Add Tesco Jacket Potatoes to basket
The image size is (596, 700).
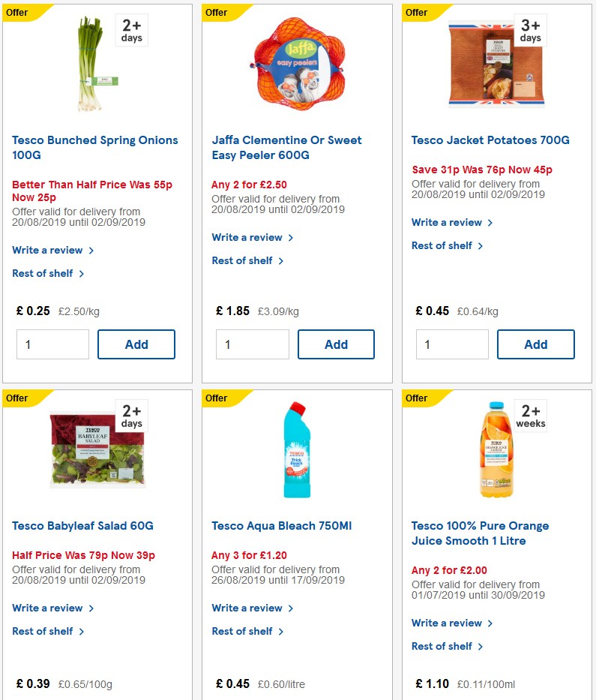(535, 344)
